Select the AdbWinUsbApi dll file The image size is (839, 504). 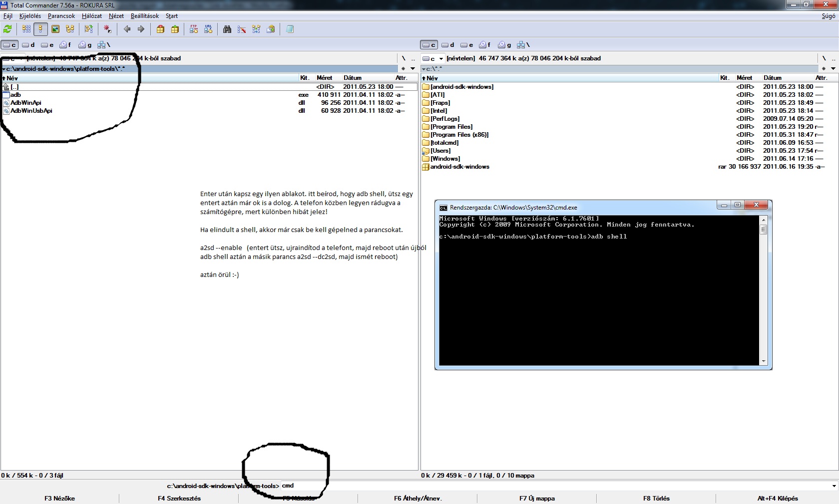coord(31,111)
